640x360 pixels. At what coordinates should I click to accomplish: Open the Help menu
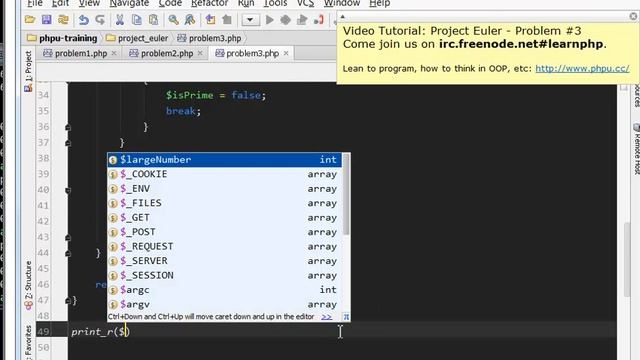click(x=380, y=3)
